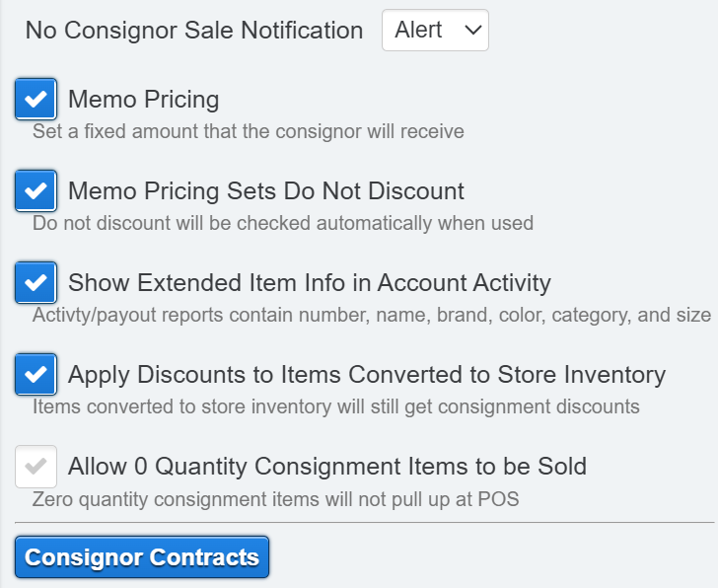
Task: Click Show Extended Item Info in Account Activity label
Action: (x=309, y=283)
